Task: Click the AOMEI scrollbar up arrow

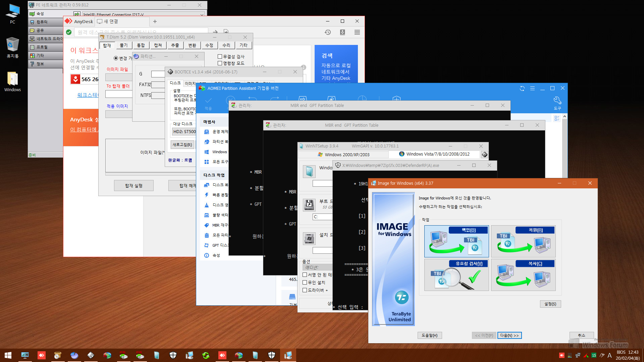Action: (x=565, y=116)
